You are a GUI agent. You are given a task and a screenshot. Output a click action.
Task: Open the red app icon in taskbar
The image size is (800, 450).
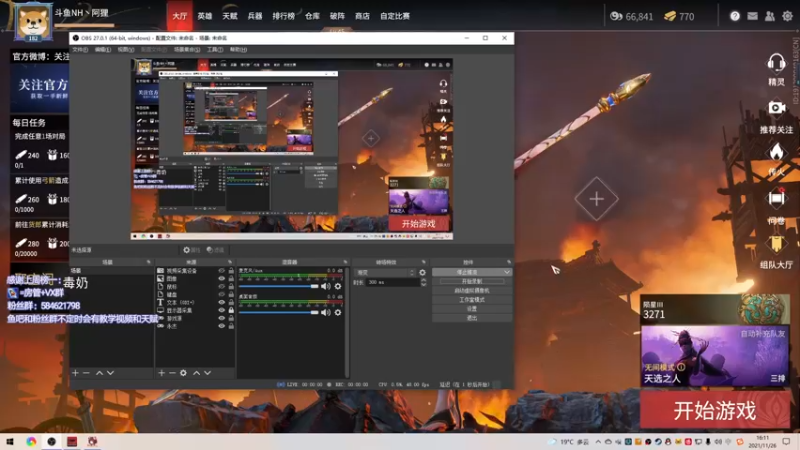tap(72, 442)
